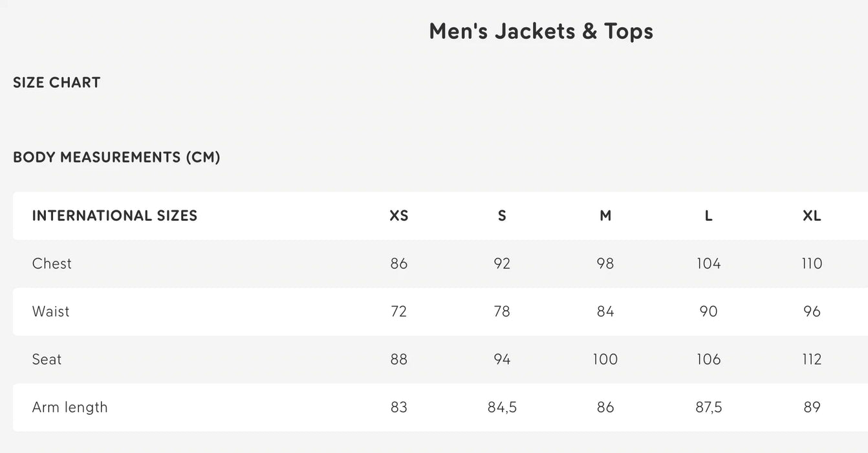Click the Men's Jackets & Tops heading
Viewport: 868px width, 453px height.
coord(541,31)
